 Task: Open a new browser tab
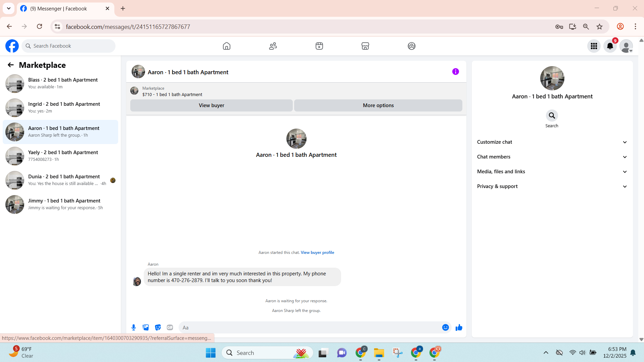tap(123, 8)
